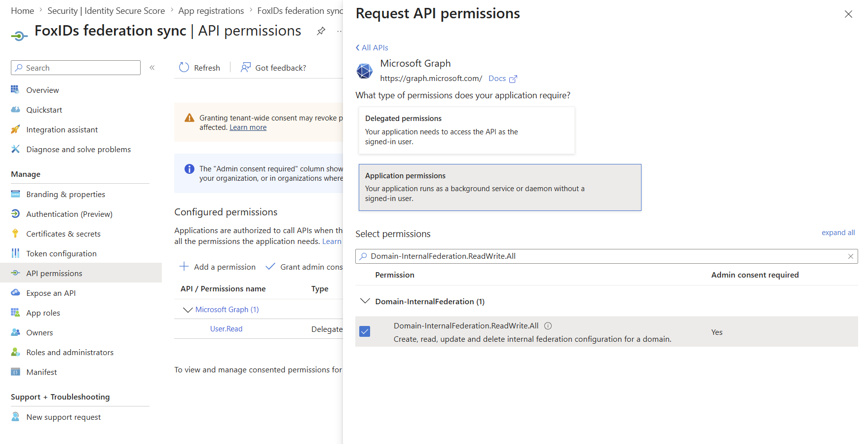Show info for Domain-InternalFederation.ReadWrite.All permission
The image size is (868, 444).
548,326
